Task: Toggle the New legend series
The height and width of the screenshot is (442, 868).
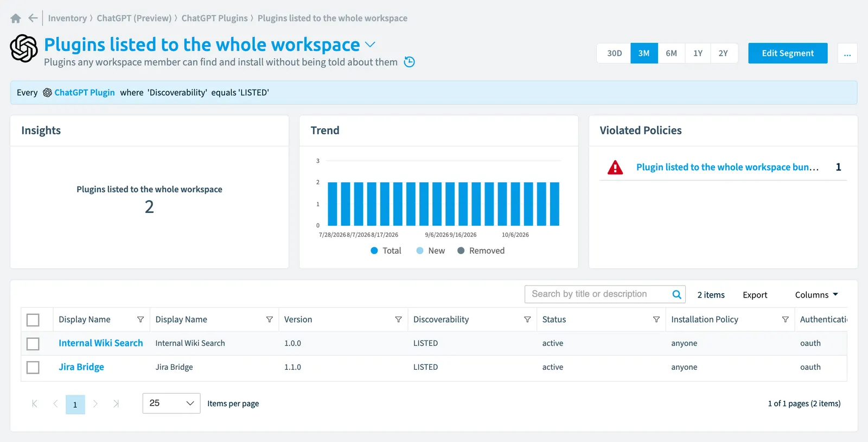Action: tap(430, 251)
